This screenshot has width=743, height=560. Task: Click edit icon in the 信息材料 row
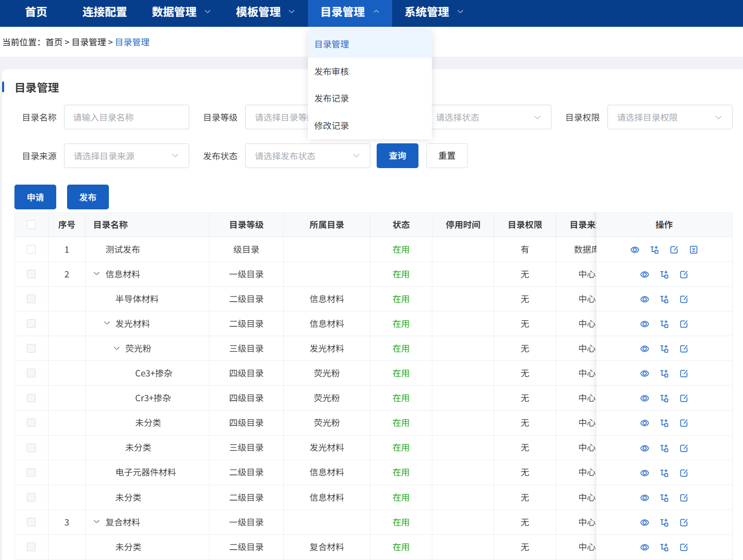pyautogui.click(x=684, y=274)
